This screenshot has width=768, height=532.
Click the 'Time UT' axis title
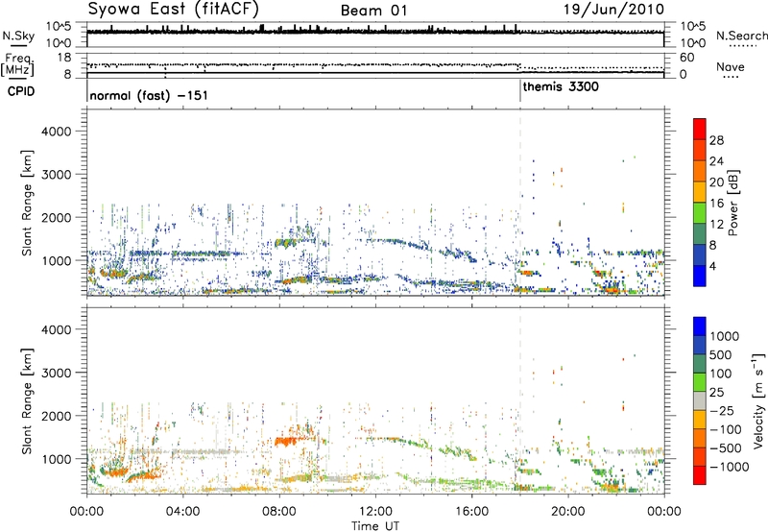[x=375, y=526]
